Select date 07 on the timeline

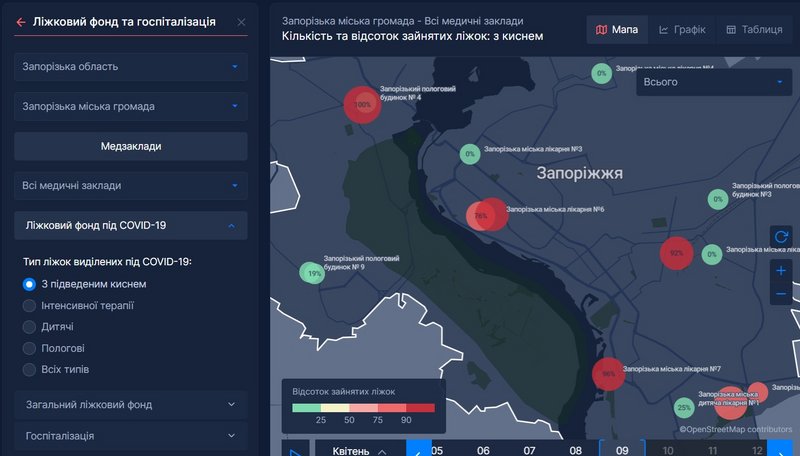coord(529,450)
